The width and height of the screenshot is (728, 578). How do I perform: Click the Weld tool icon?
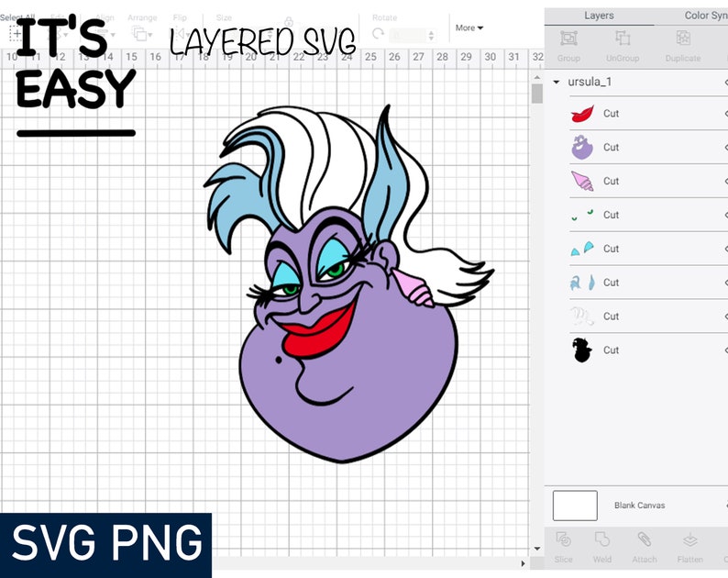point(602,539)
